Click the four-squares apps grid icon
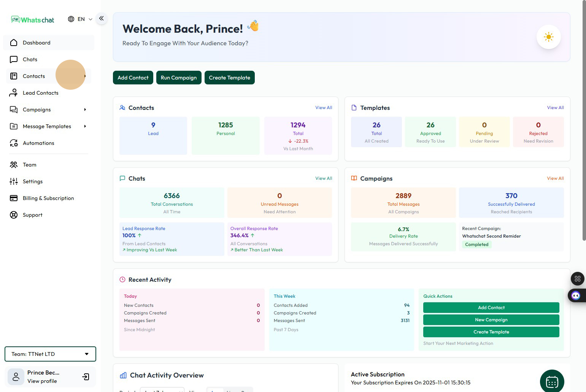This screenshot has height=392, width=586. coord(577,279)
